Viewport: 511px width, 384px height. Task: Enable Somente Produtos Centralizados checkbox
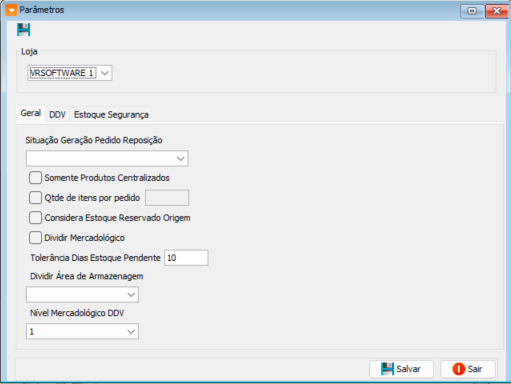[35, 178]
